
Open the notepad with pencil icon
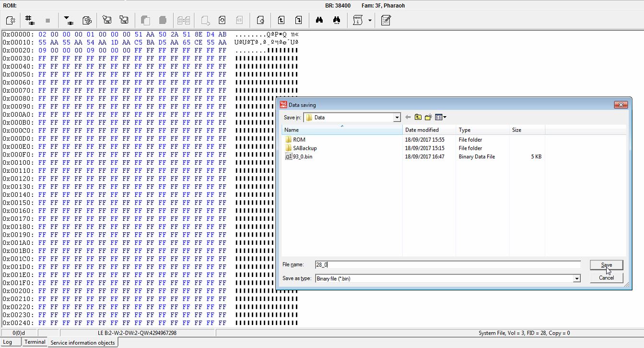tap(386, 20)
